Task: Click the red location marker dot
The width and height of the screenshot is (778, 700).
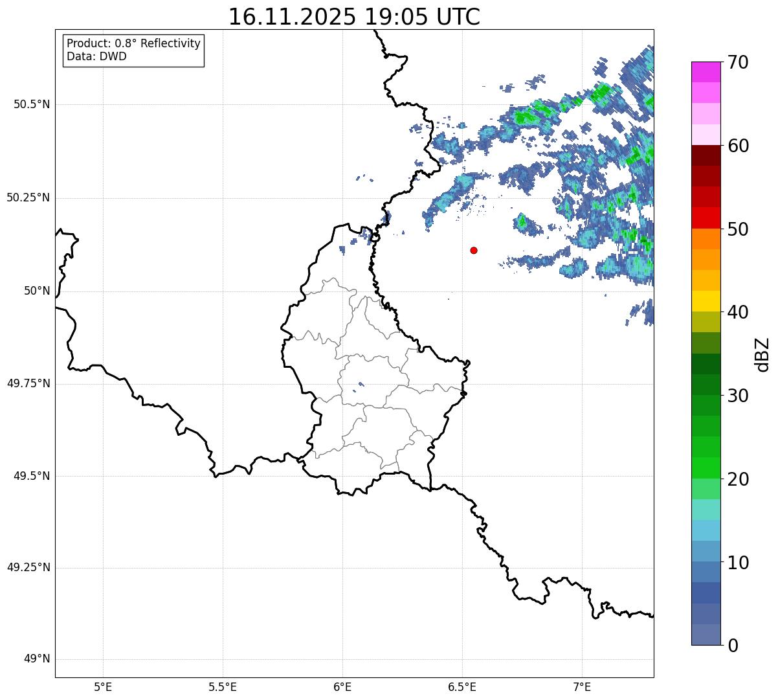Action: tap(474, 250)
